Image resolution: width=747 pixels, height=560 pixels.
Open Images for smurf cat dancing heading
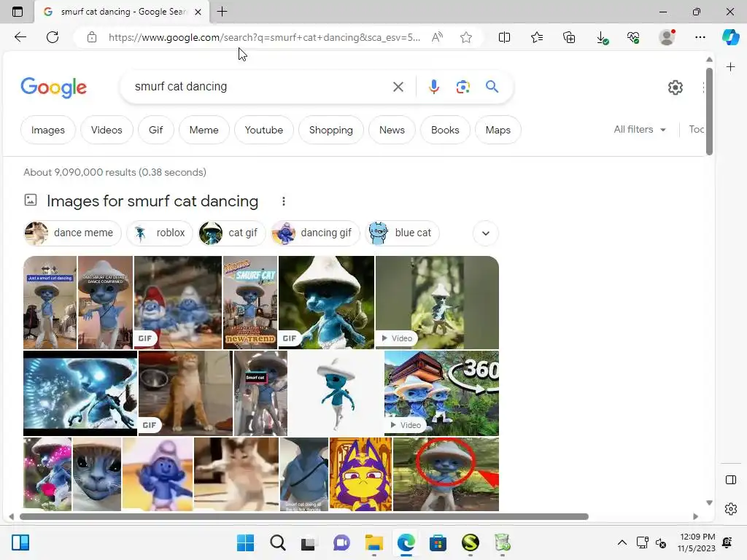point(152,201)
